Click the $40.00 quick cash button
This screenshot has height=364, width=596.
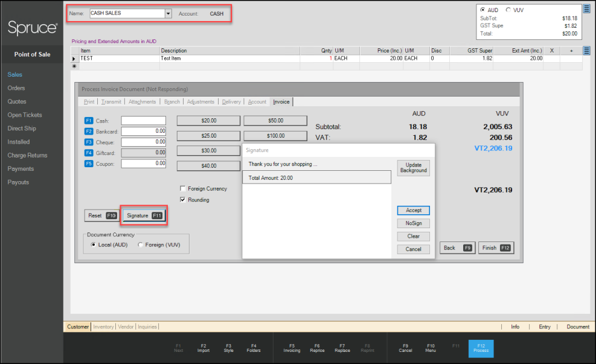click(x=209, y=165)
